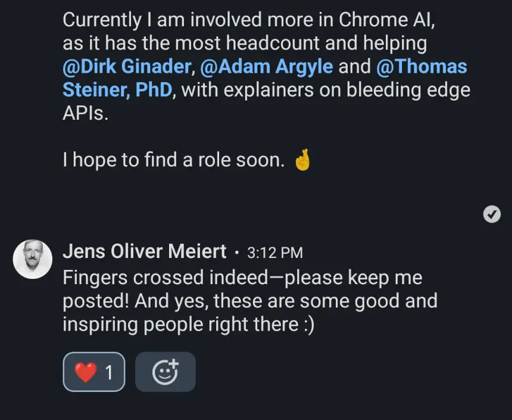Viewport: 512px width, 420px height.
Task: Select the "Fingers crossed indeed" reply text
Action: (166, 278)
